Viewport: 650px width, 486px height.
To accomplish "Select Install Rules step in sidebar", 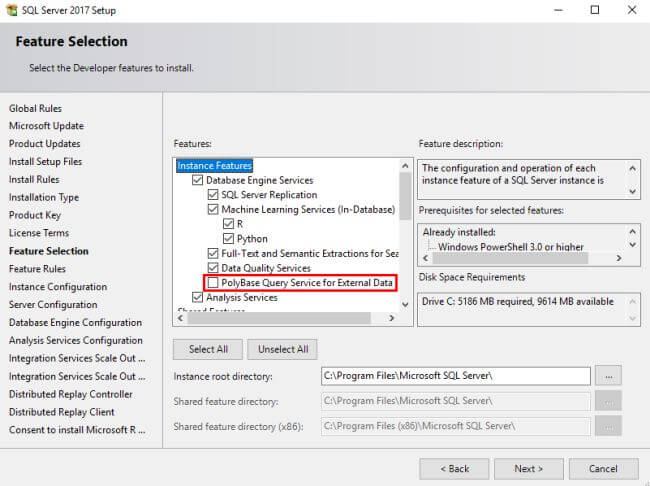I will 34,180.
